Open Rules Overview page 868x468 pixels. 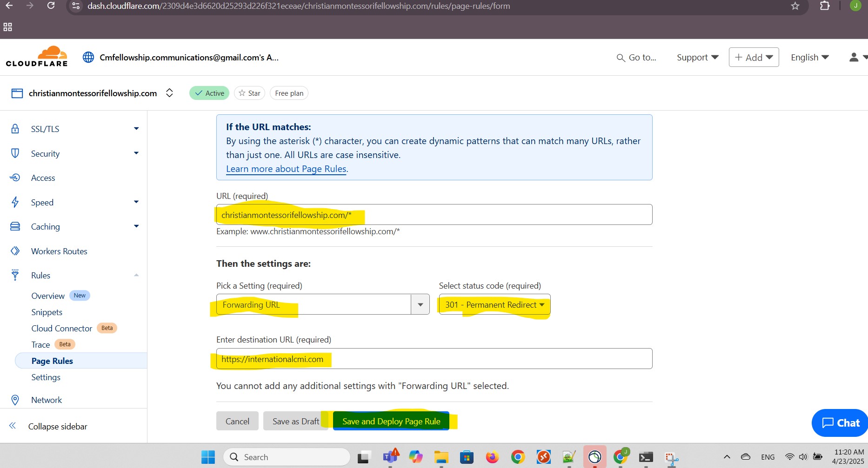pos(48,296)
